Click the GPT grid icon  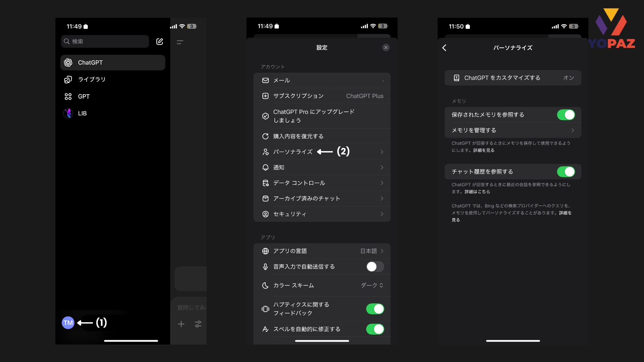point(68,97)
